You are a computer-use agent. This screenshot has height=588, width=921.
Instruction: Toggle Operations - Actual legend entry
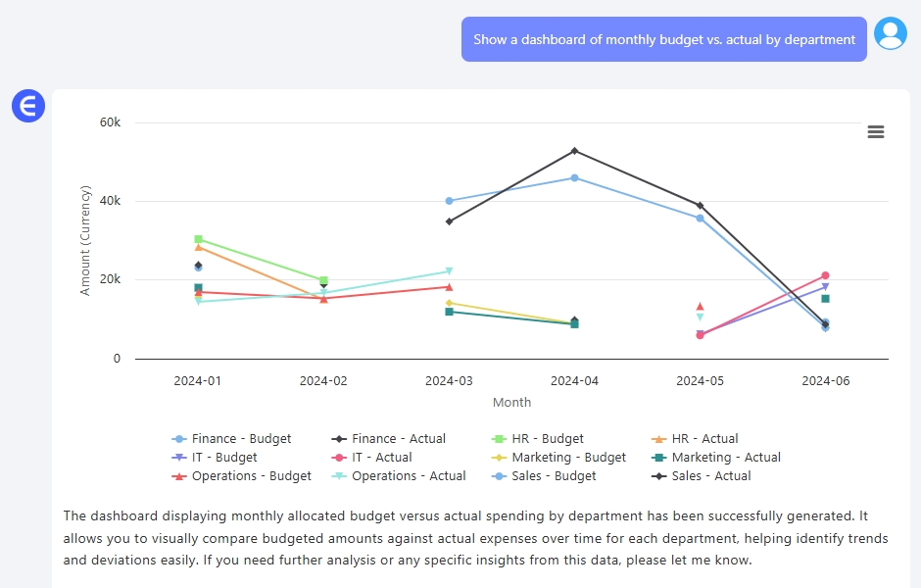(399, 476)
